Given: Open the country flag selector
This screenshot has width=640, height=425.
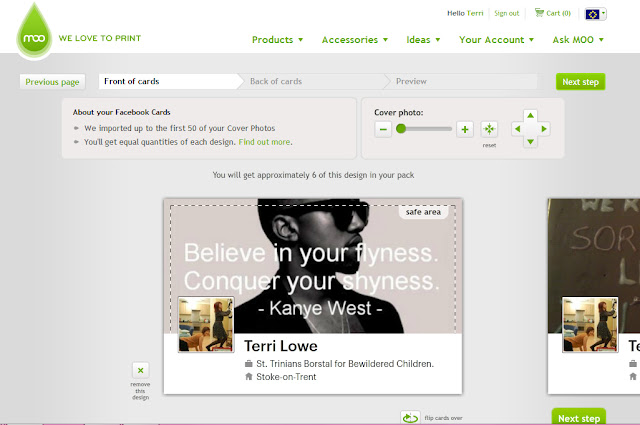Looking at the screenshot, I should pyautogui.click(x=596, y=14).
